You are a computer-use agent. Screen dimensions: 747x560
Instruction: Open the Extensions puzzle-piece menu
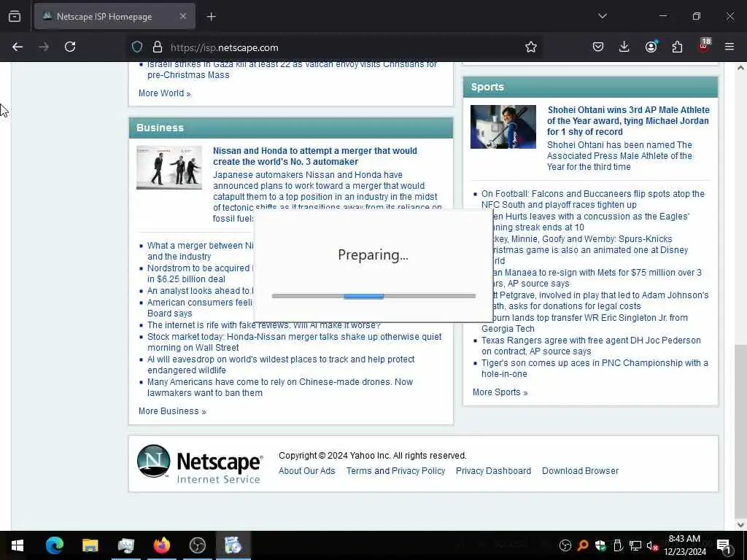point(677,47)
